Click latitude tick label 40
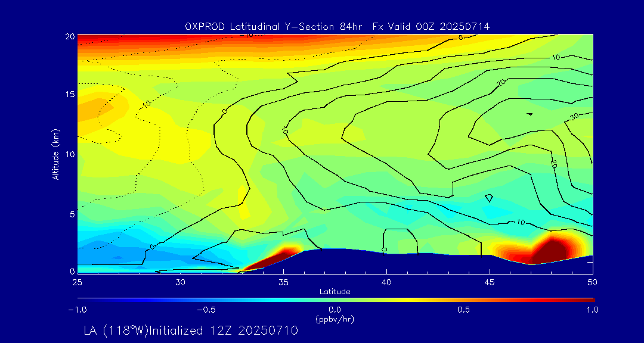The width and height of the screenshot is (644, 343). (386, 282)
